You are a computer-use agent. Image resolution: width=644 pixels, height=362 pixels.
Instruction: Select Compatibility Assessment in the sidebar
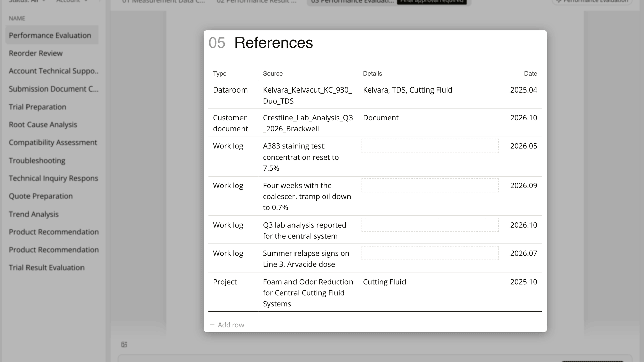pos(53,142)
